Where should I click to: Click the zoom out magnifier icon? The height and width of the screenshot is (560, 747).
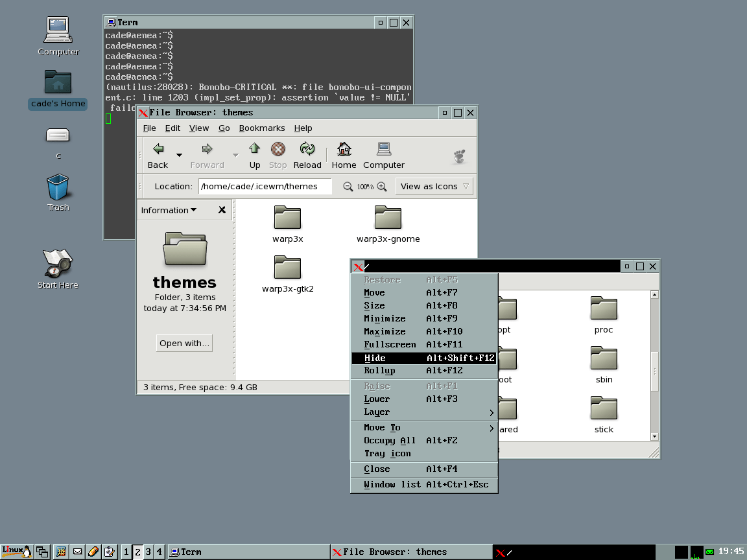(x=348, y=187)
